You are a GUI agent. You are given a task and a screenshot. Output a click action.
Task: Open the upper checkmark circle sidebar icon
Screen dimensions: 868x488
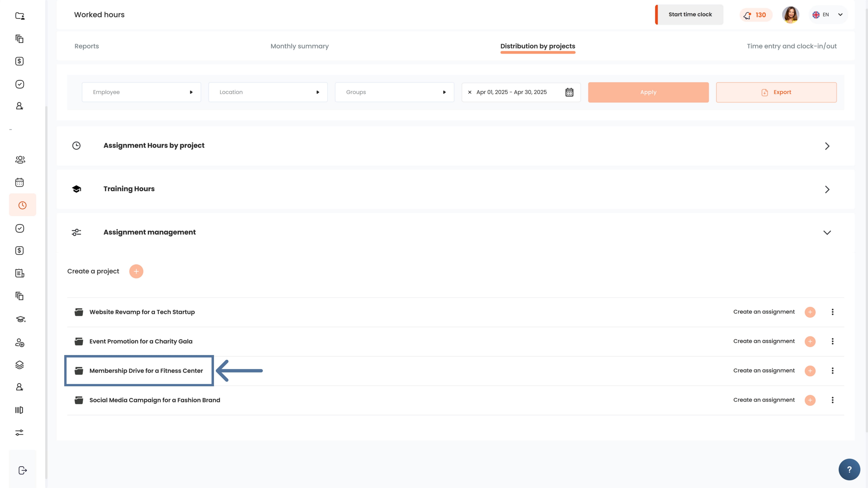pyautogui.click(x=20, y=84)
